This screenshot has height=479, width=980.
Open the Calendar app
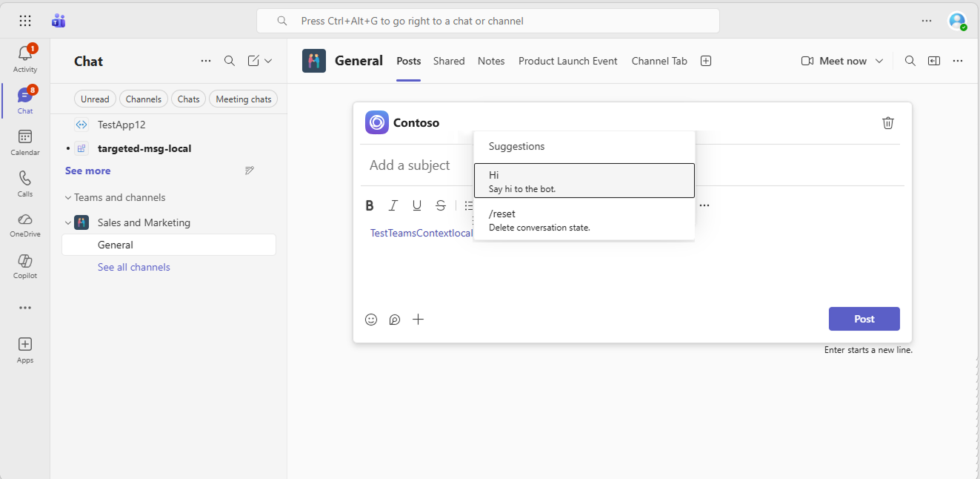tap(25, 142)
